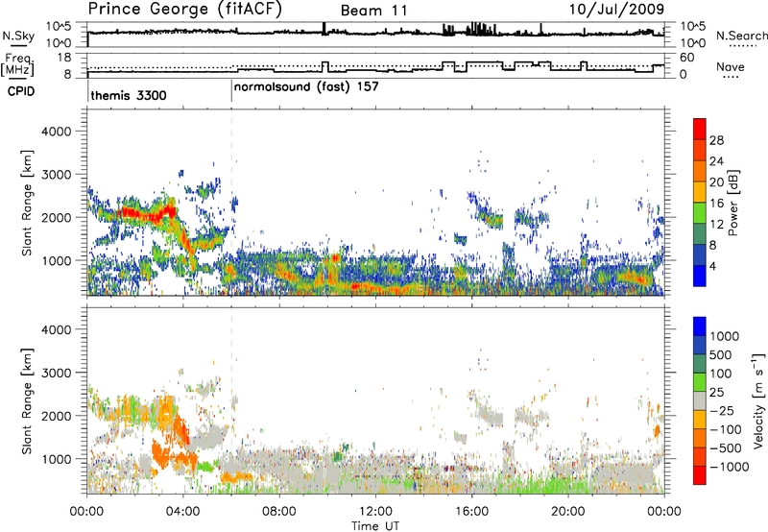Image resolution: width=768 pixels, height=532 pixels.
Task: Click the '28' tick label on power colorbar
Action: coord(716,140)
